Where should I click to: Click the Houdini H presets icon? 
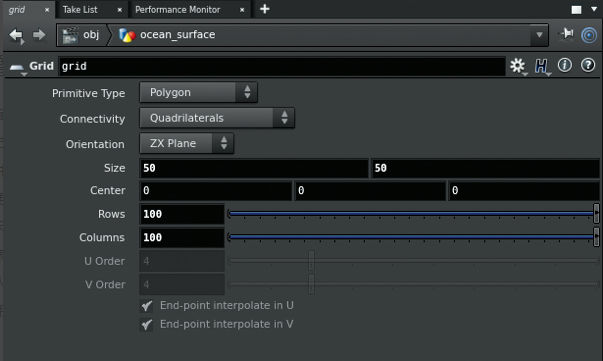542,66
